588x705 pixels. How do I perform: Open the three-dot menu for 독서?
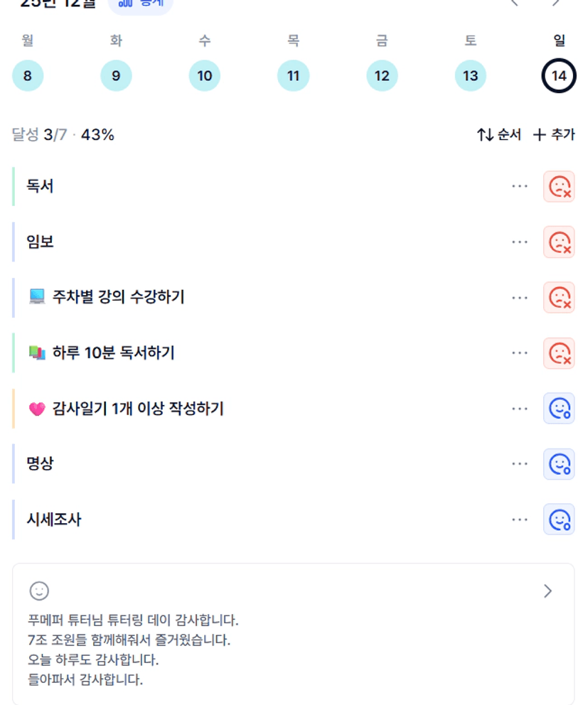pos(520,187)
